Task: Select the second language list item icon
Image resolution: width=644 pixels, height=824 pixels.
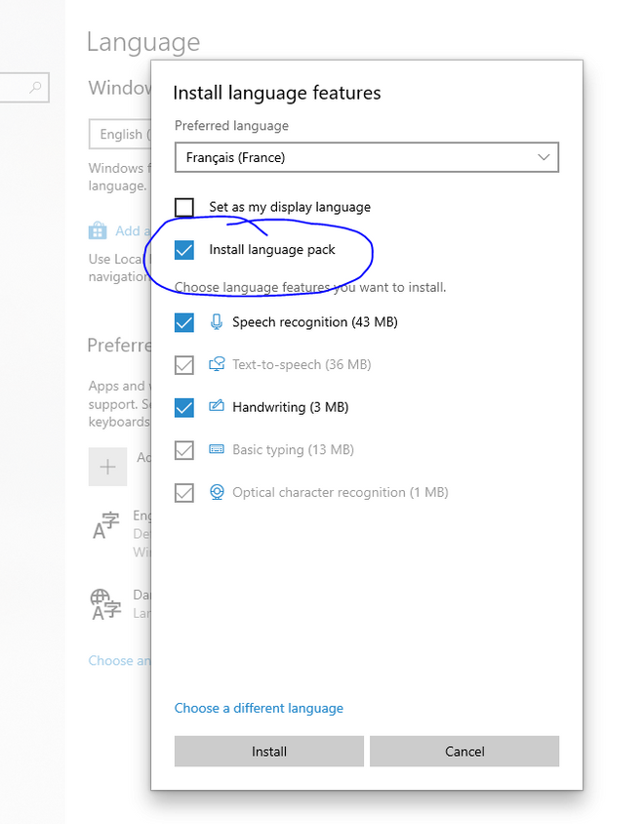Action: coord(105,603)
